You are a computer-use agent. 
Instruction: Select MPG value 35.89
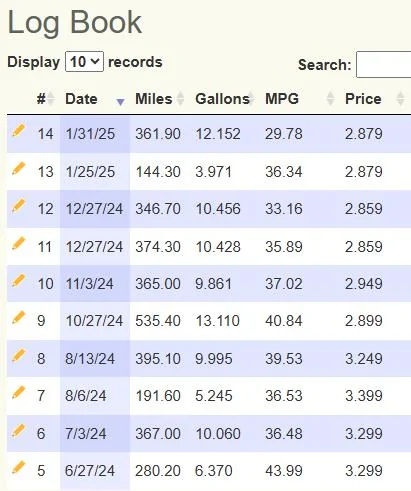click(x=284, y=247)
